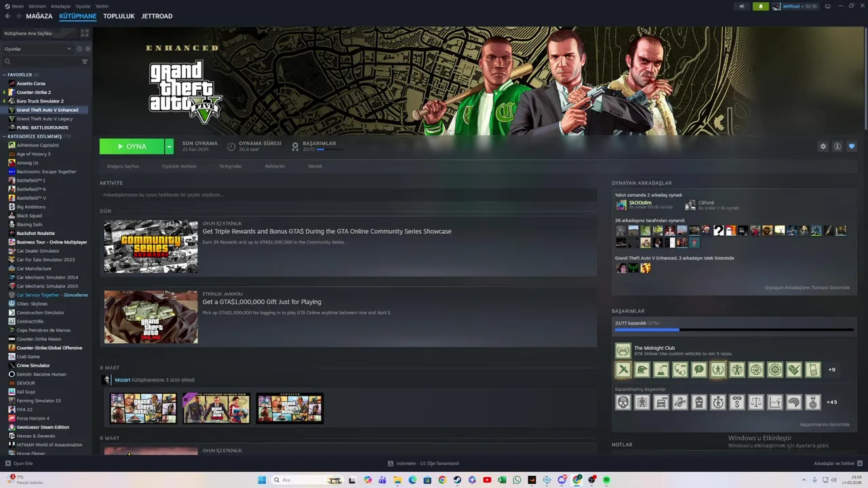Open Oynayan Arkadaşların Tümünü Görüntüle link
Screen dimensions: 868x488
807,287
